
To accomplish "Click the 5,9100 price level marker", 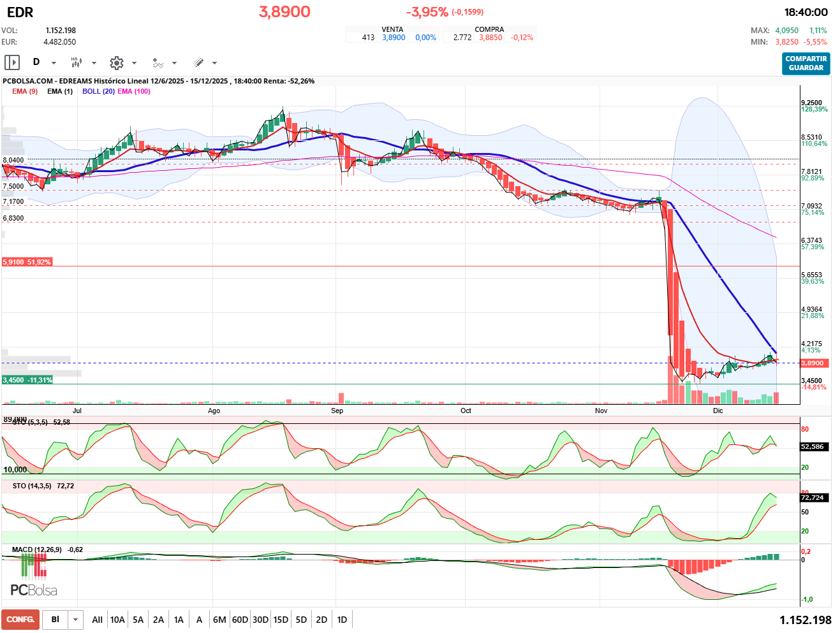I will (x=27, y=262).
